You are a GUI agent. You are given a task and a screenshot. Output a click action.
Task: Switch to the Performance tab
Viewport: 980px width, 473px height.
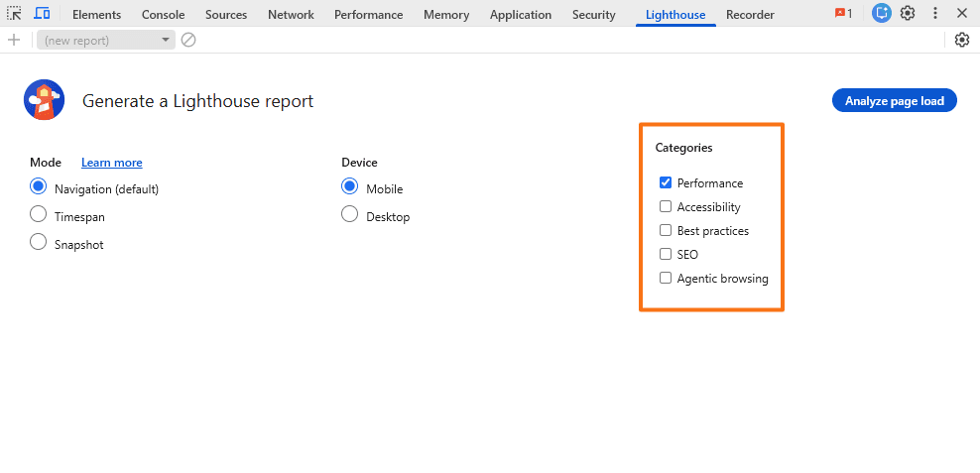(369, 14)
